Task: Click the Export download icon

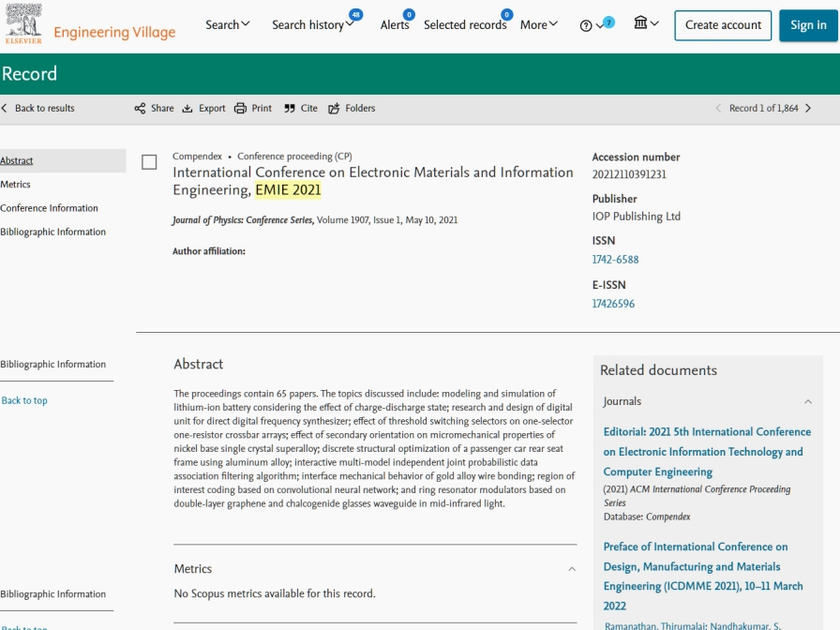Action: tap(187, 109)
